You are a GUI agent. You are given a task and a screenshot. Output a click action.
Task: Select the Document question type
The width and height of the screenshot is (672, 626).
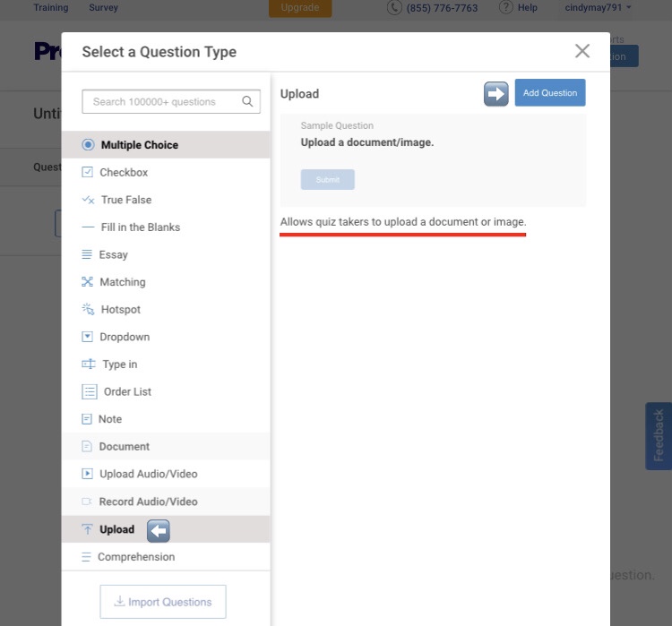pyautogui.click(x=124, y=447)
